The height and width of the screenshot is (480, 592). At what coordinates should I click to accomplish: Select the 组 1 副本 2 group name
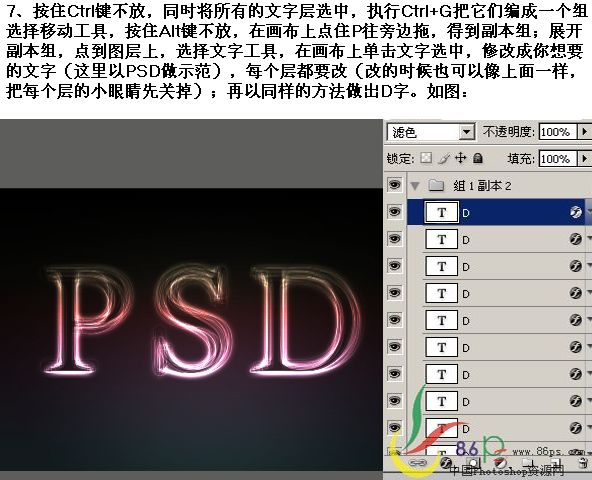coord(482,185)
